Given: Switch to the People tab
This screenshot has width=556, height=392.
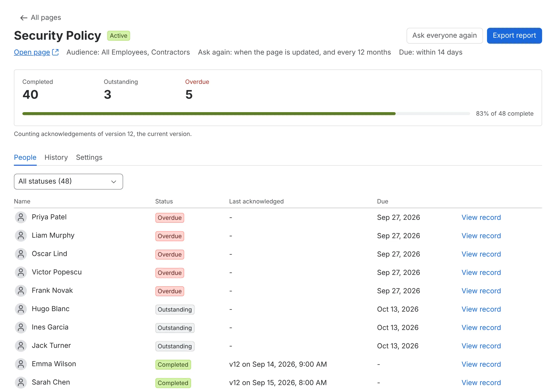Looking at the screenshot, I should (x=25, y=157).
